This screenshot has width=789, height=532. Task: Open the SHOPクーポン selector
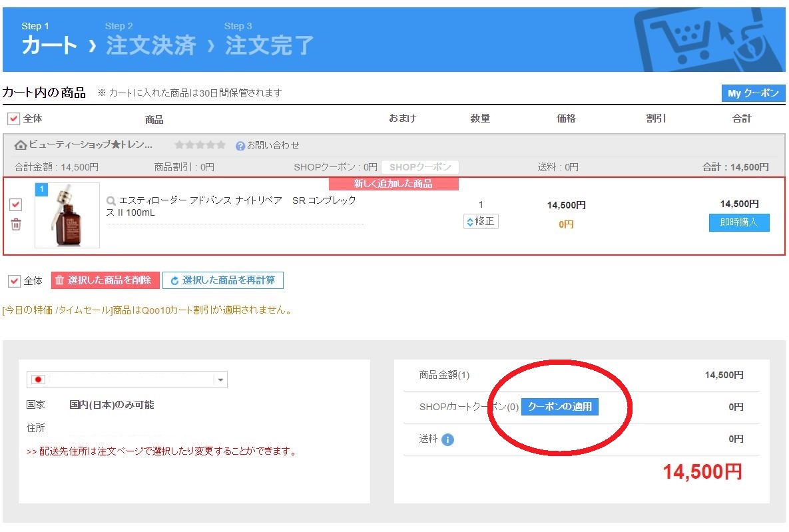click(x=419, y=167)
